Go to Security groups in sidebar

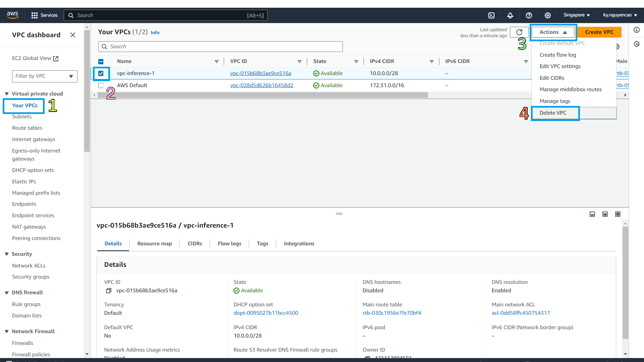(31, 277)
